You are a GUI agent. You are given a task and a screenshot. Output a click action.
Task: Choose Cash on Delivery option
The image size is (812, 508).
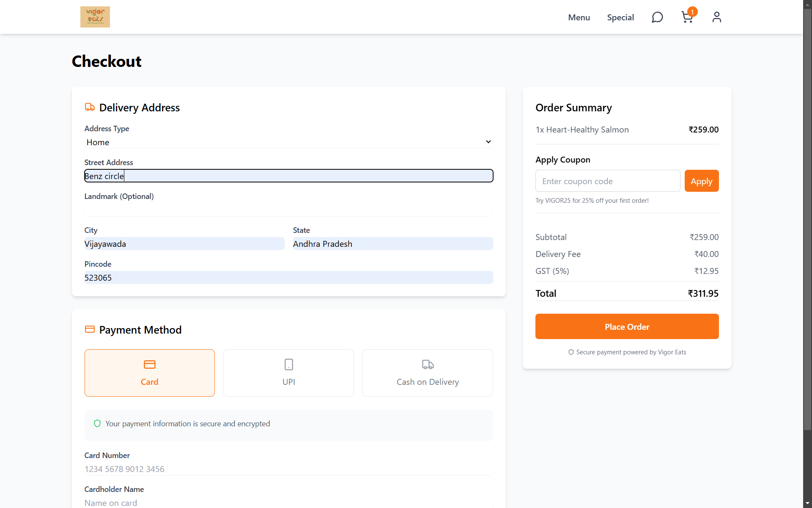(428, 373)
